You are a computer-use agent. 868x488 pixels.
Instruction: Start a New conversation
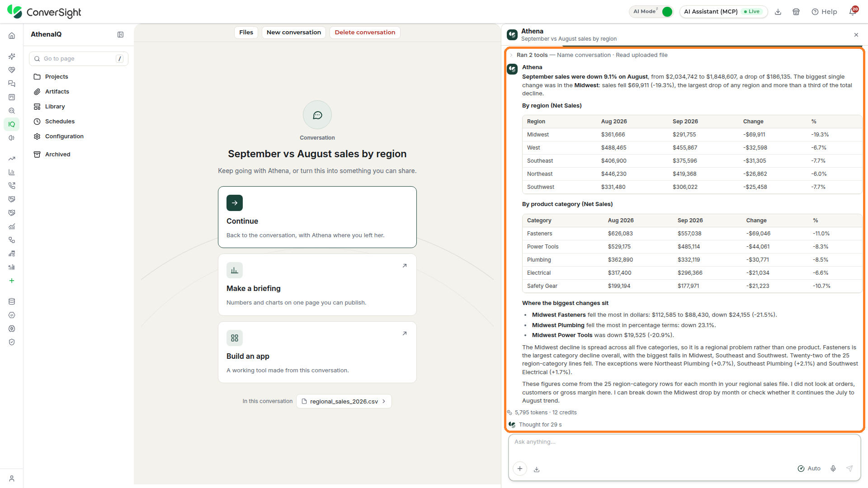pos(294,33)
